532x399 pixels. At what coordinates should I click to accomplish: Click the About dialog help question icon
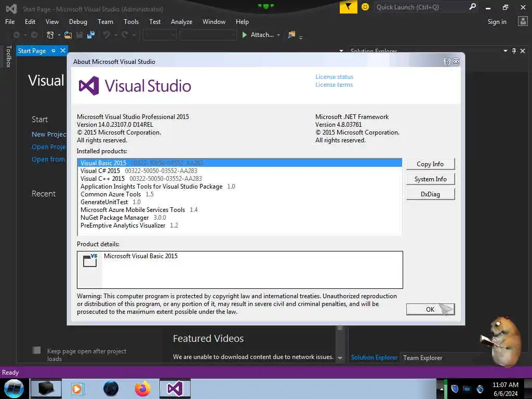pos(447,61)
